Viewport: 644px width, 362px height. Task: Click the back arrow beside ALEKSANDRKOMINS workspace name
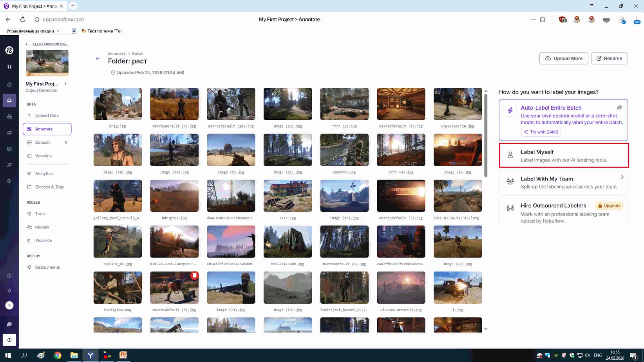tap(27, 44)
